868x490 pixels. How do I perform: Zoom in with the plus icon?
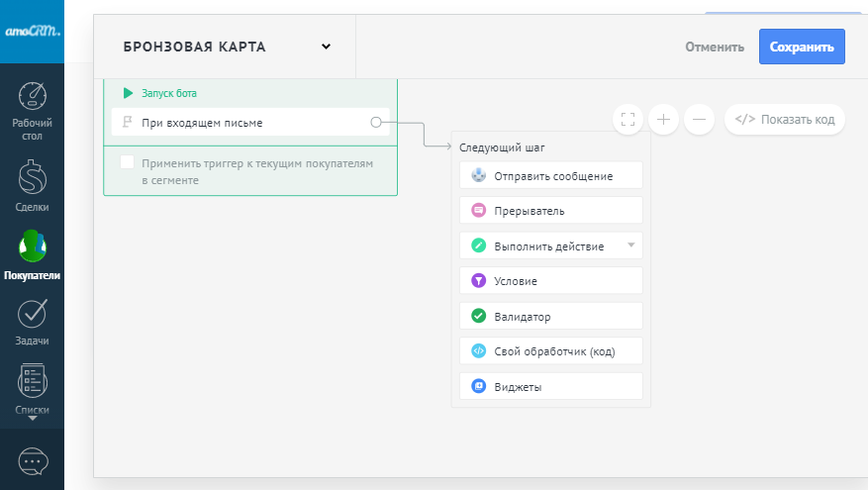coord(663,120)
